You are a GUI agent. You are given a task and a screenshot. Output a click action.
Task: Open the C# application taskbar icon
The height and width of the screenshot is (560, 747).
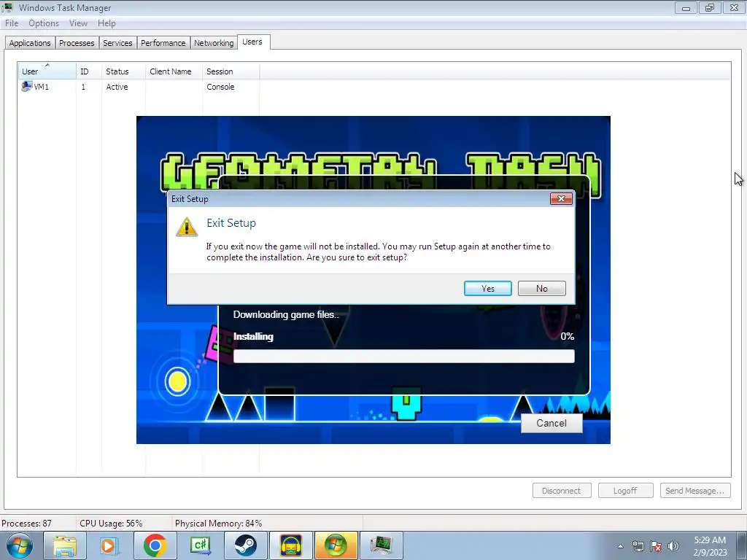click(200, 545)
